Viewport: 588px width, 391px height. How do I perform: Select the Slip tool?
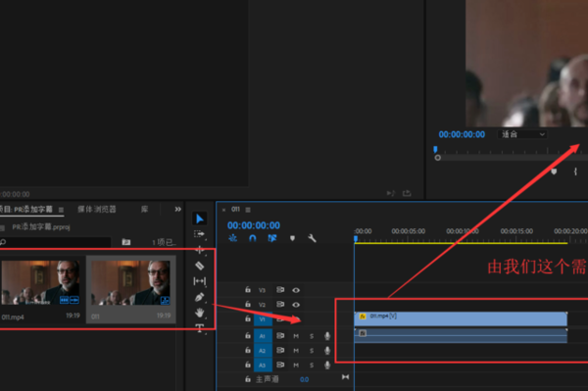coord(200,281)
